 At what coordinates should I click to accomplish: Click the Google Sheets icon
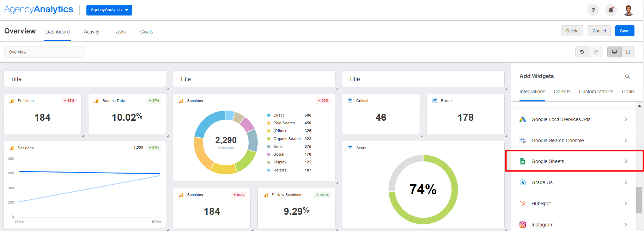523,161
